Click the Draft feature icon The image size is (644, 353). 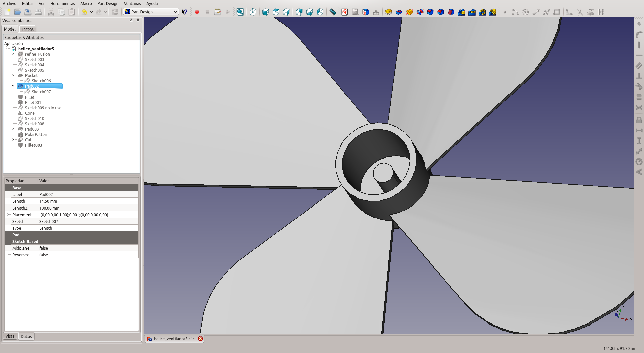click(x=451, y=12)
